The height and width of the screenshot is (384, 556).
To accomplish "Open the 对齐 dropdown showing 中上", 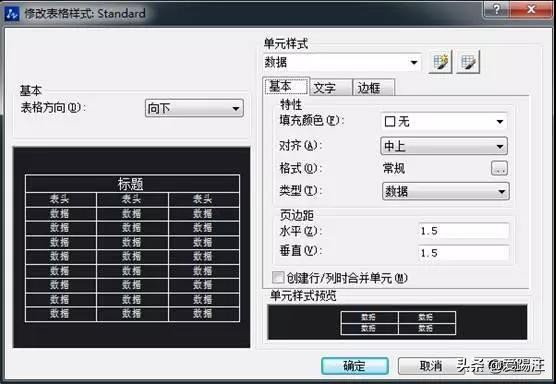I will point(444,146).
